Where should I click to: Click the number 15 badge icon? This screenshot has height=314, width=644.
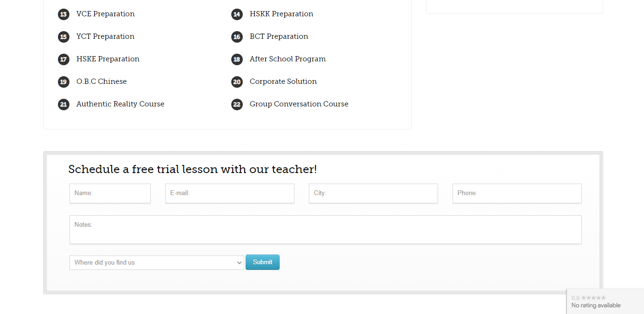(x=64, y=37)
